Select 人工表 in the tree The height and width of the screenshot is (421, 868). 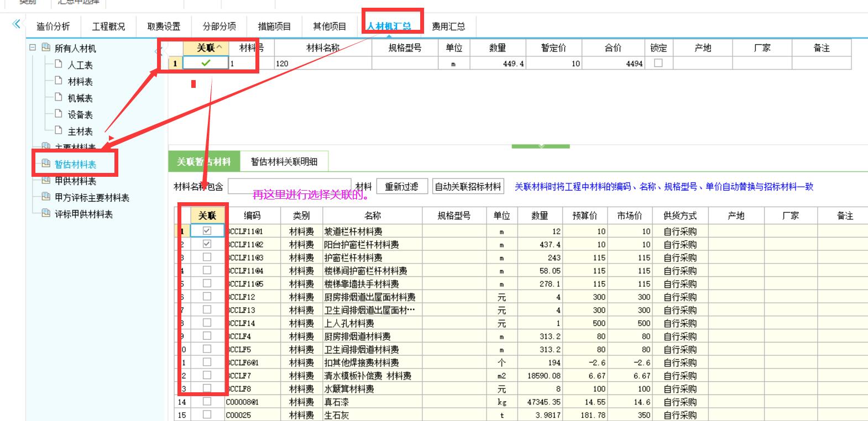point(80,65)
